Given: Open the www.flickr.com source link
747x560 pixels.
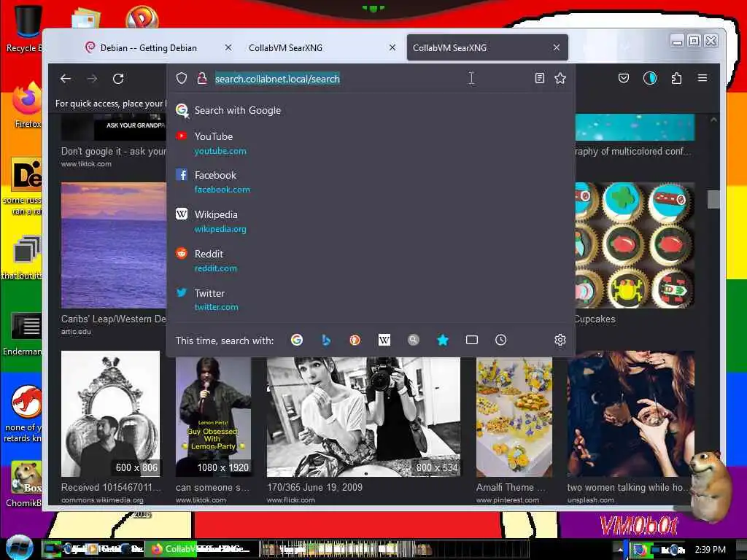Looking at the screenshot, I should [x=290, y=500].
